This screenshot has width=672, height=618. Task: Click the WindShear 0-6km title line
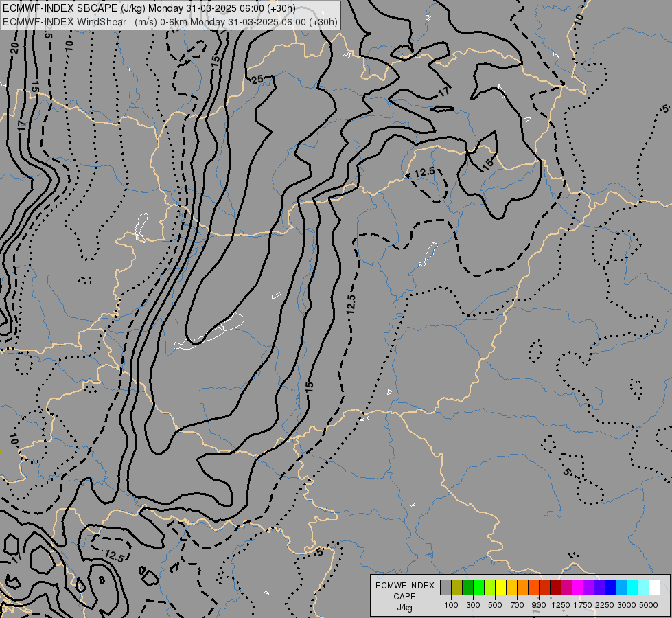tap(170, 22)
